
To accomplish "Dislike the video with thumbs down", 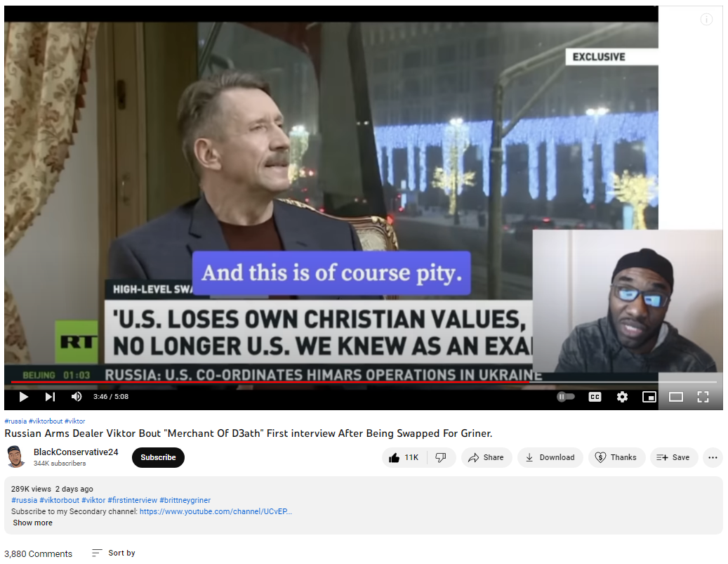I will 441,458.
